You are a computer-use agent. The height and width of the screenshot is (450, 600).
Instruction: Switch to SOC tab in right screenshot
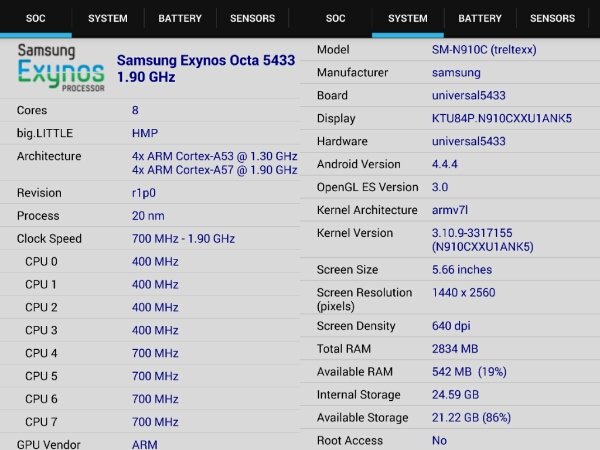[336, 18]
